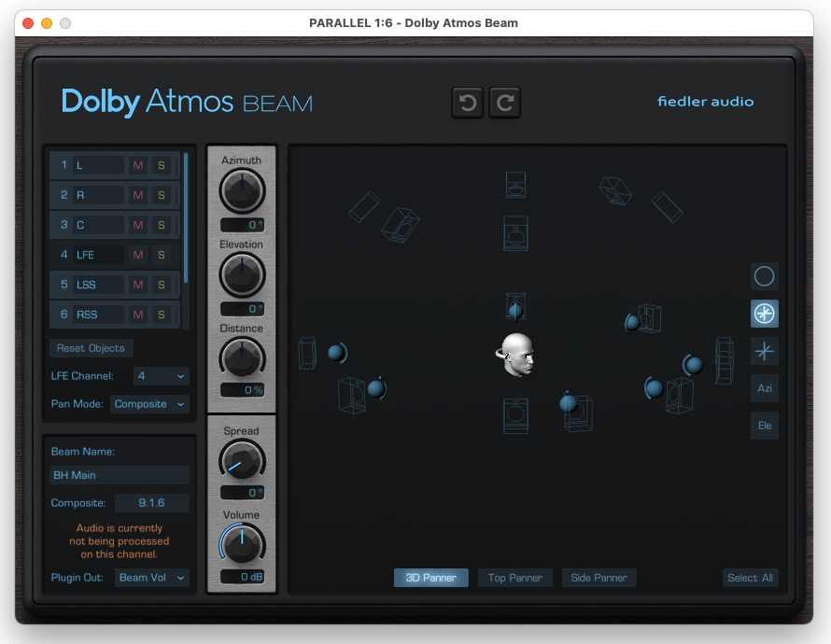Open the fiedler audio link
This screenshot has height=644, width=831.
pyautogui.click(x=705, y=101)
